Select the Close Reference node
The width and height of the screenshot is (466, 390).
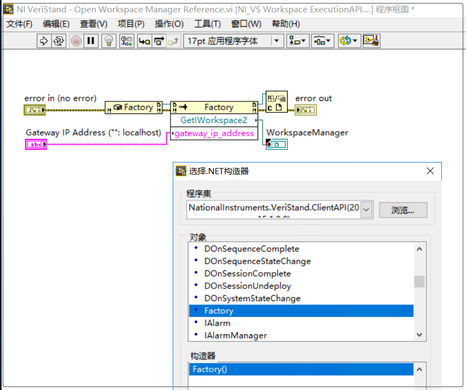[x=276, y=102]
